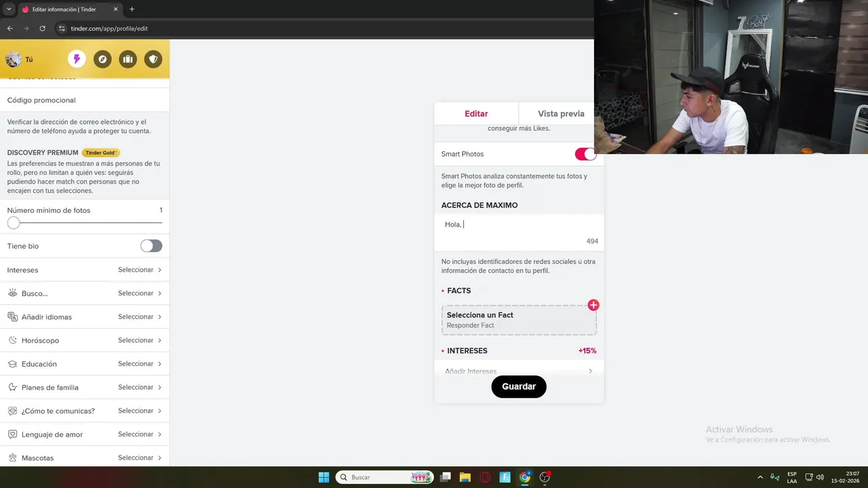868x488 pixels.
Task: Open Horóscopo Seleccionar option
Action: [140, 340]
